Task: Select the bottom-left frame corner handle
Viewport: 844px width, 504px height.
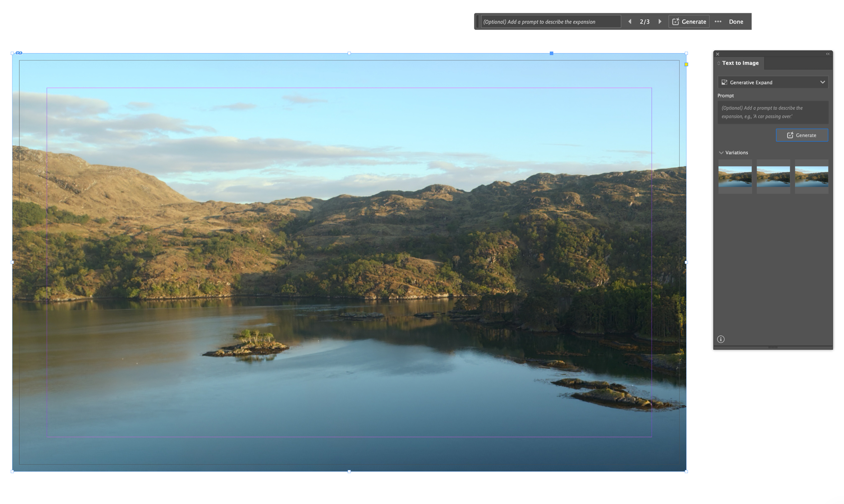Action: pos(12,471)
